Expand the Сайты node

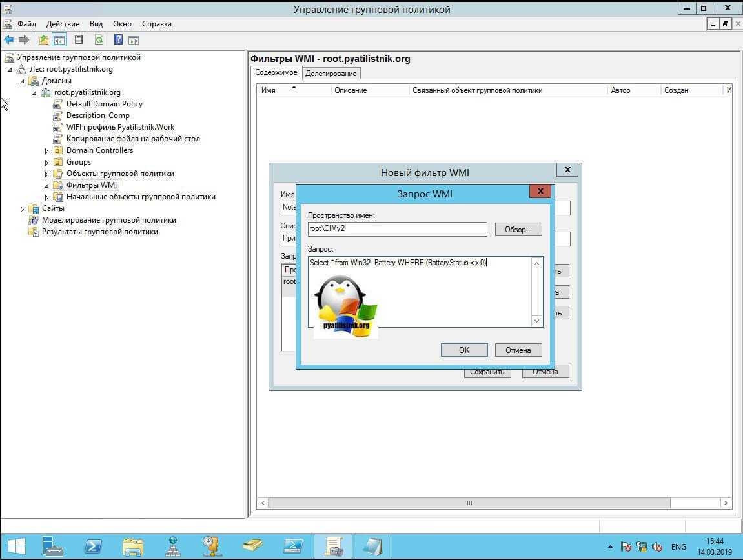[22, 209]
